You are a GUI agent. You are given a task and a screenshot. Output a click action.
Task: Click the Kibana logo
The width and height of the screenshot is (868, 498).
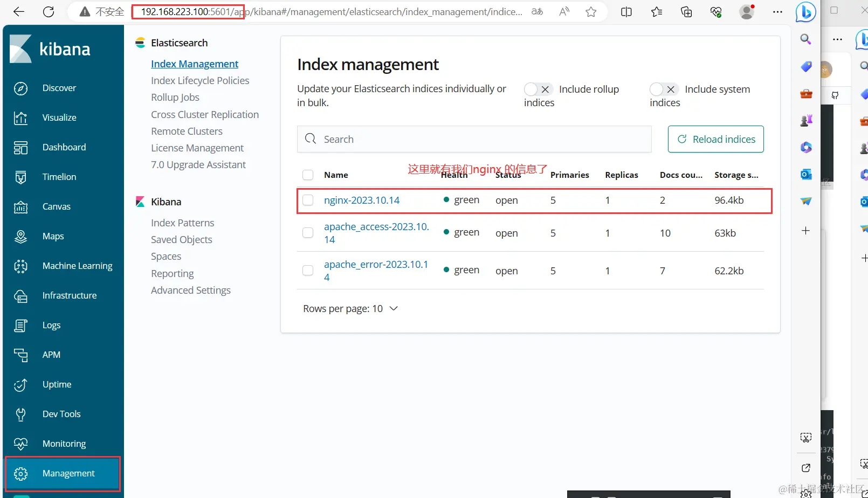(x=50, y=49)
